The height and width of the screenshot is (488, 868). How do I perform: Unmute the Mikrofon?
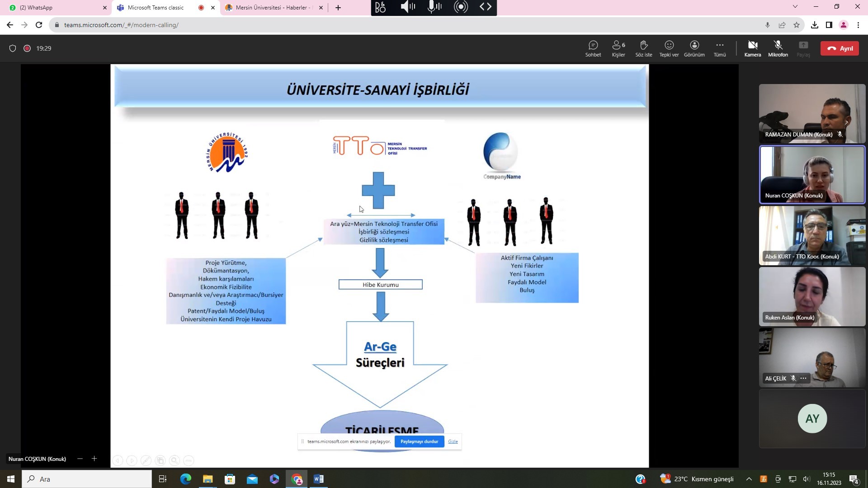point(778,48)
